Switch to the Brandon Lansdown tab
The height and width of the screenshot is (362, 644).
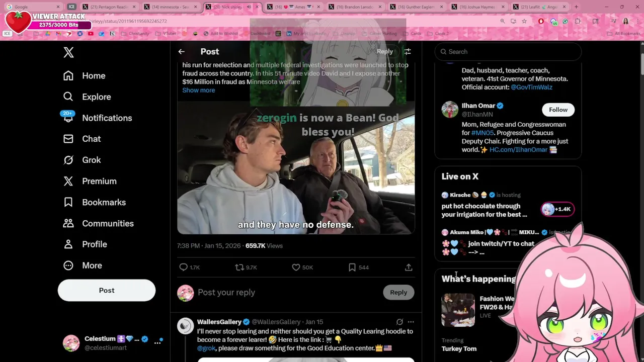pos(356,7)
